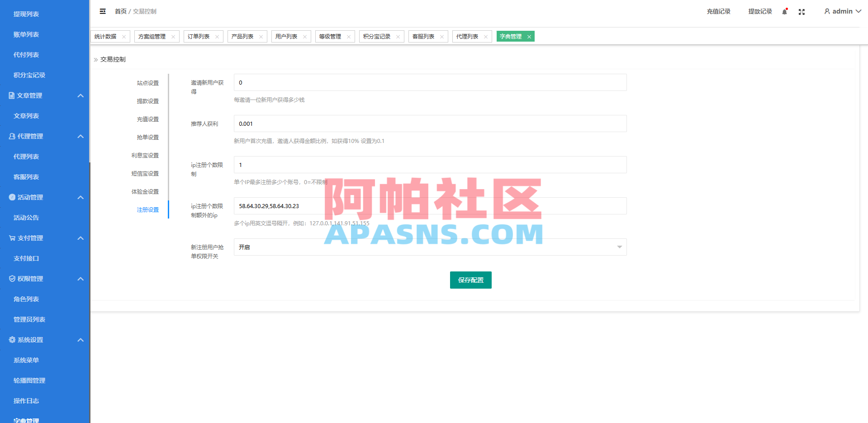This screenshot has width=868, height=423.
Task: Close the 方案组管理 tab
Action: (173, 37)
